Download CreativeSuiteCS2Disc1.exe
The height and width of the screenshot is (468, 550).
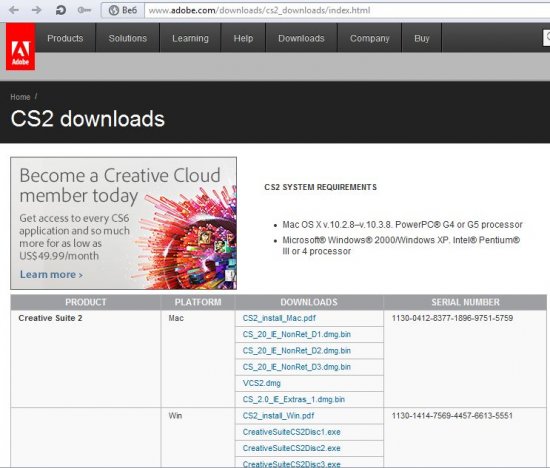[x=291, y=432]
